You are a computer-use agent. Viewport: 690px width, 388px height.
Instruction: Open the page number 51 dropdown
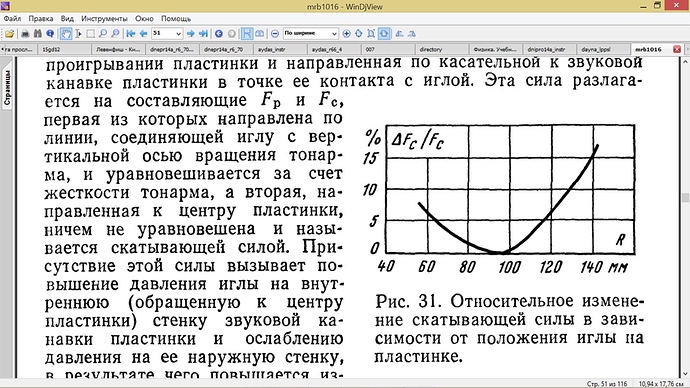coord(179,33)
